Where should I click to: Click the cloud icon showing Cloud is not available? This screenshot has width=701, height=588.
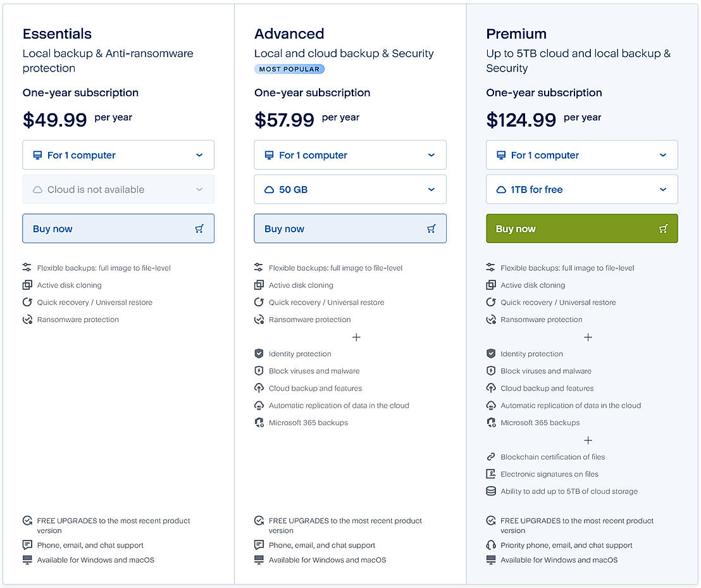pos(37,189)
